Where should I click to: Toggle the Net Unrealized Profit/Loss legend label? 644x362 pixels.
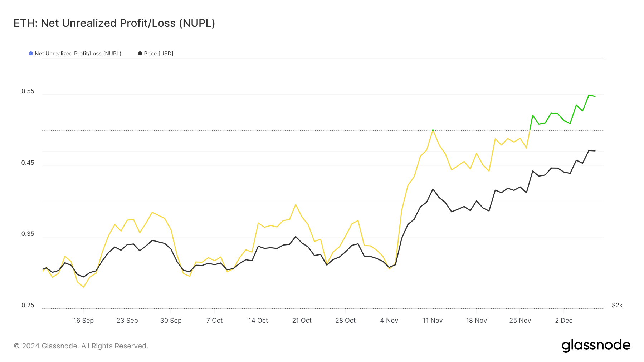(x=78, y=54)
